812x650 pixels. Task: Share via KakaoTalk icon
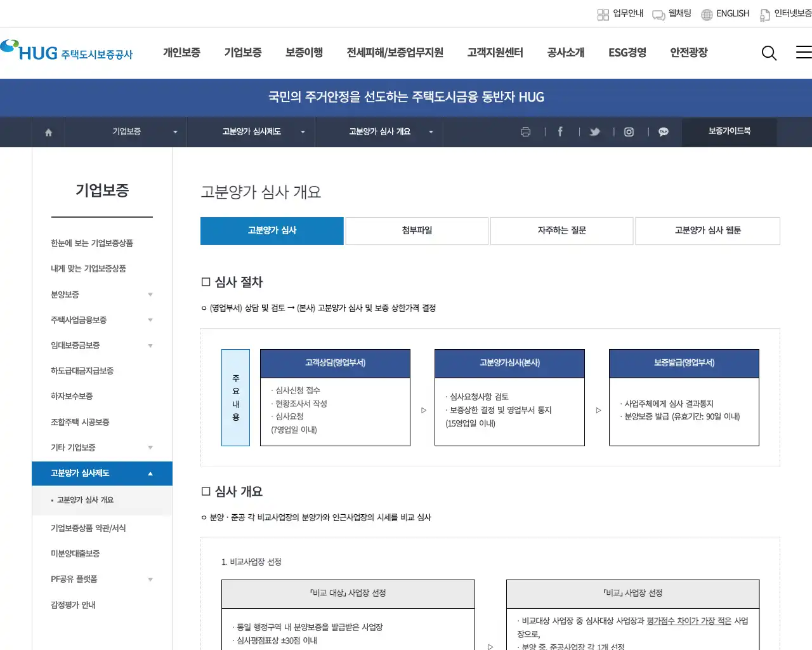click(x=663, y=132)
